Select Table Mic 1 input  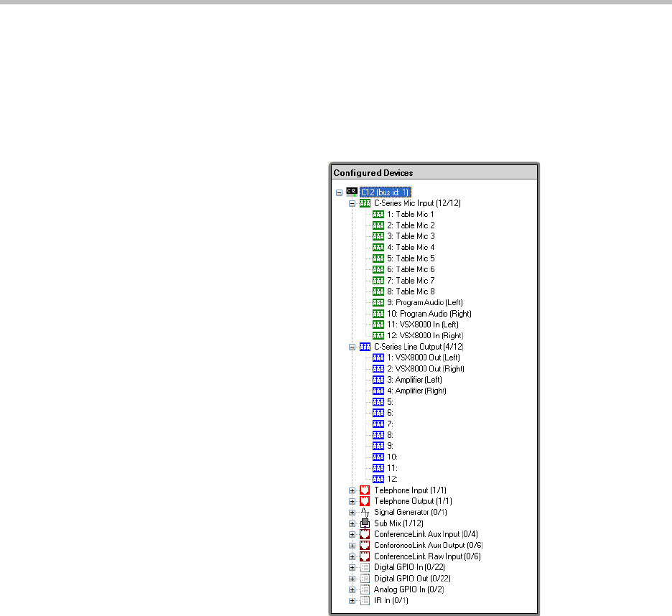coord(414,215)
